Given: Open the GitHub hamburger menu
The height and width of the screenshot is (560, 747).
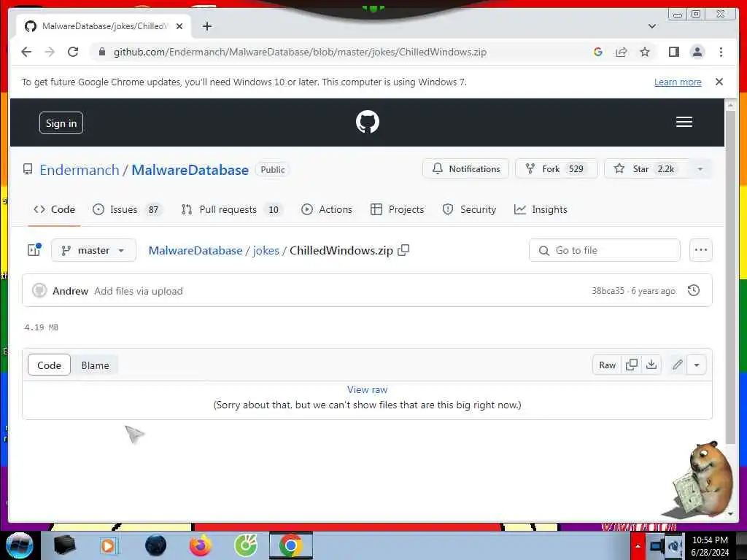Looking at the screenshot, I should coord(684,122).
